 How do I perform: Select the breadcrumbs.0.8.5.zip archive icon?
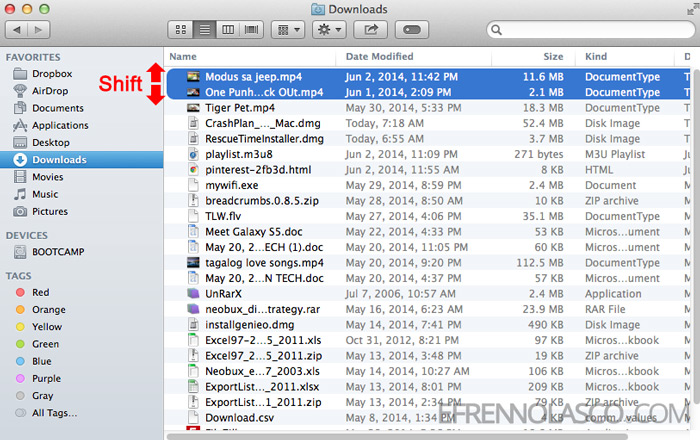click(193, 201)
